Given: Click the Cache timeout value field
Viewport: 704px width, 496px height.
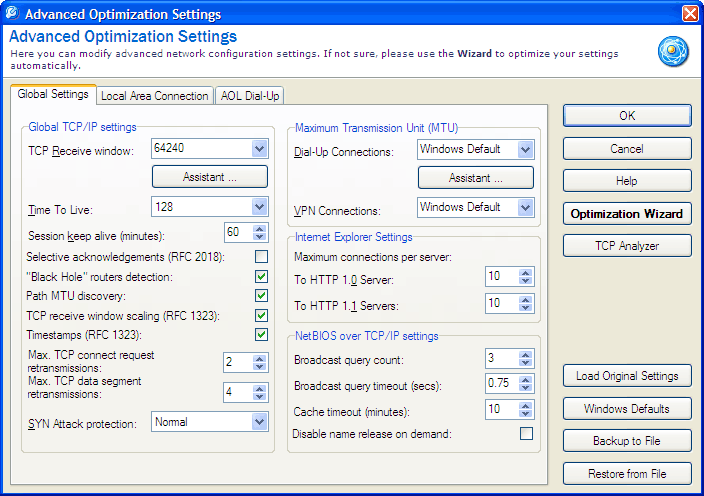Looking at the screenshot, I should tap(502, 409).
